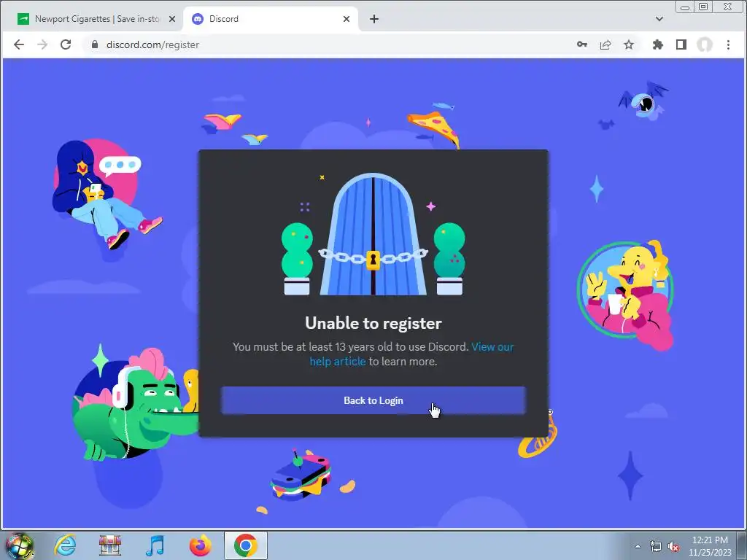Open a new browser tab
The width and height of the screenshot is (747, 560).
click(x=374, y=19)
